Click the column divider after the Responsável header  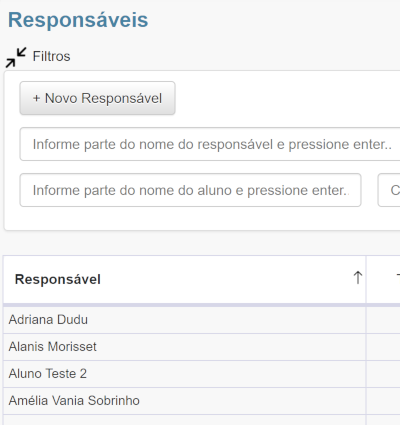[366, 279]
